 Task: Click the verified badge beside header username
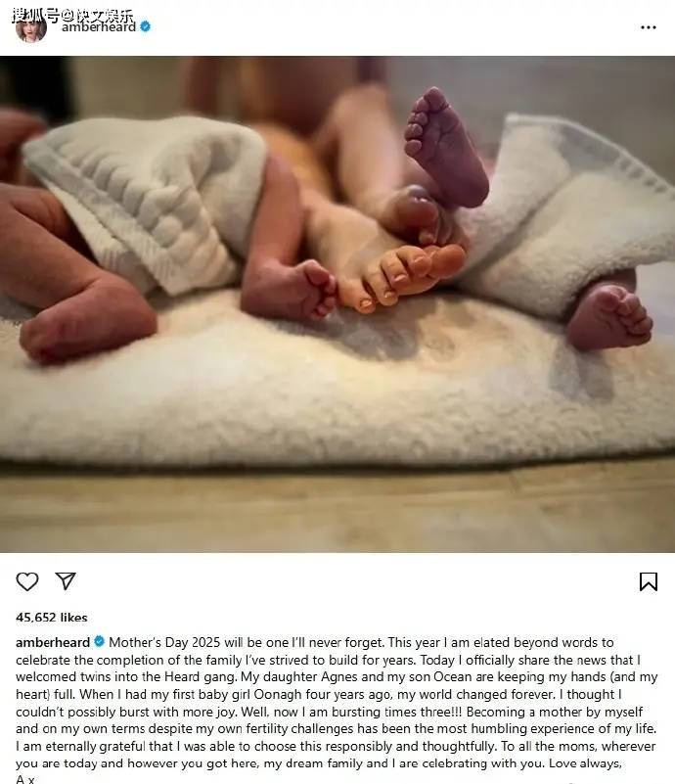tap(146, 26)
